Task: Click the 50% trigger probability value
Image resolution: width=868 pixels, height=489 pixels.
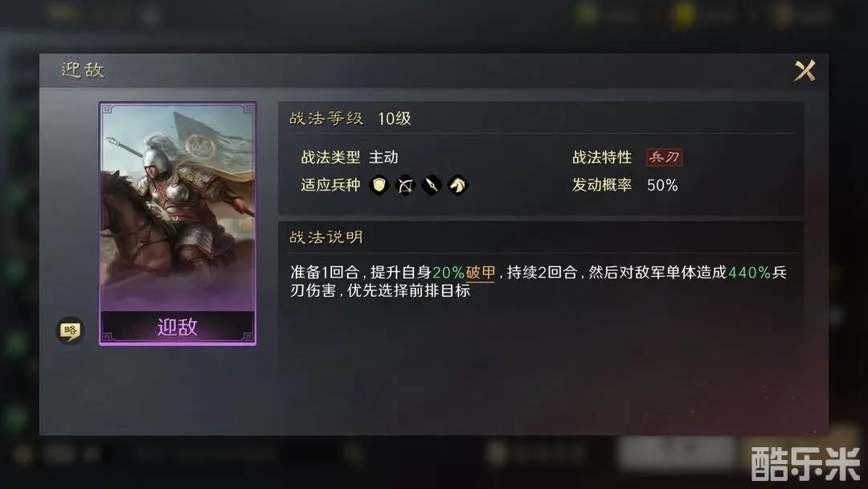Action: 662,185
